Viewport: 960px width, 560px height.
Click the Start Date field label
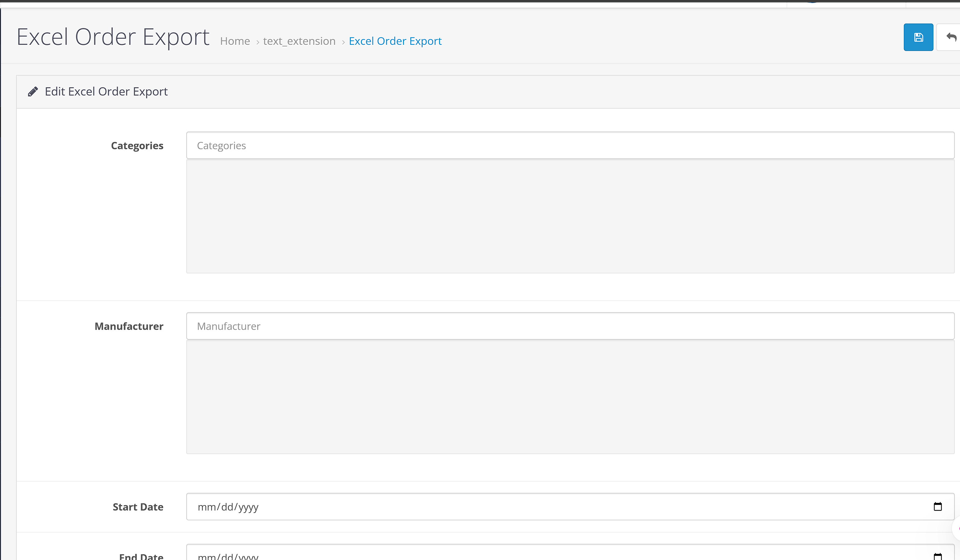[137, 507]
